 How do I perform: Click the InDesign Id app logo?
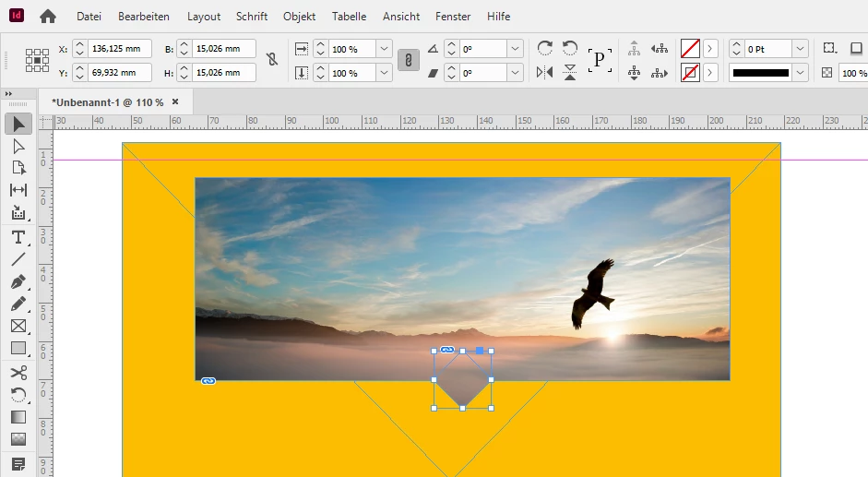point(17,16)
